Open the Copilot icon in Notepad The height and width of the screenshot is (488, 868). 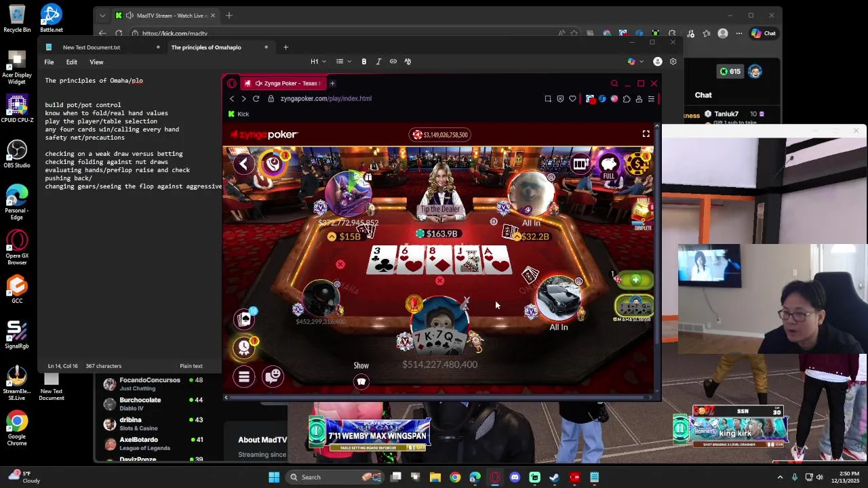point(634,62)
